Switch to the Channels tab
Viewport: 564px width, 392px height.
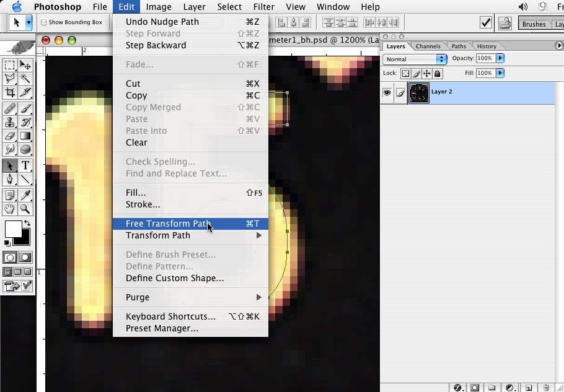point(428,46)
